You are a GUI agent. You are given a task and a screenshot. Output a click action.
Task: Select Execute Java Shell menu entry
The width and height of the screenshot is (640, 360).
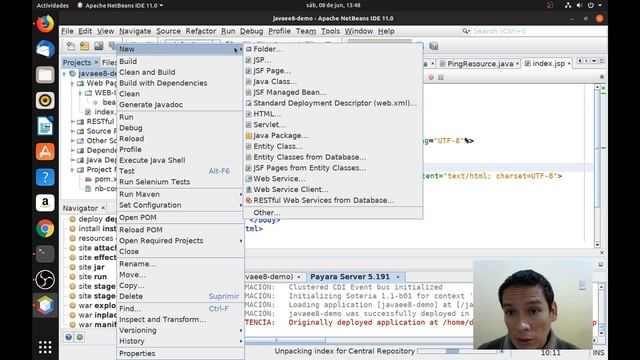(x=180, y=160)
